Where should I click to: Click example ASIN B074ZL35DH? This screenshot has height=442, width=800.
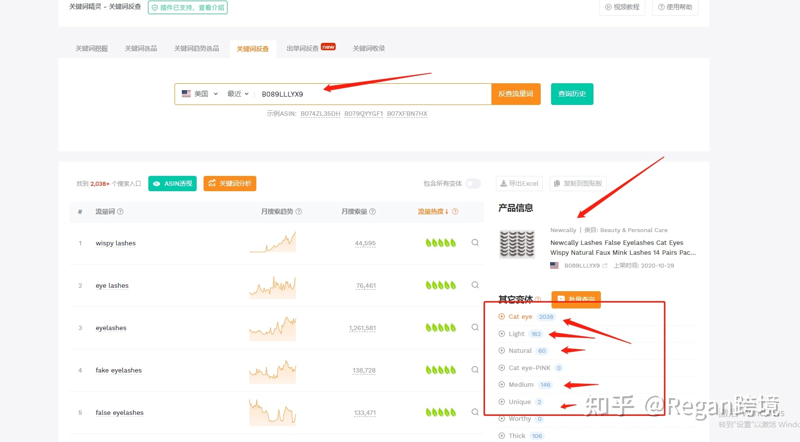tap(320, 114)
